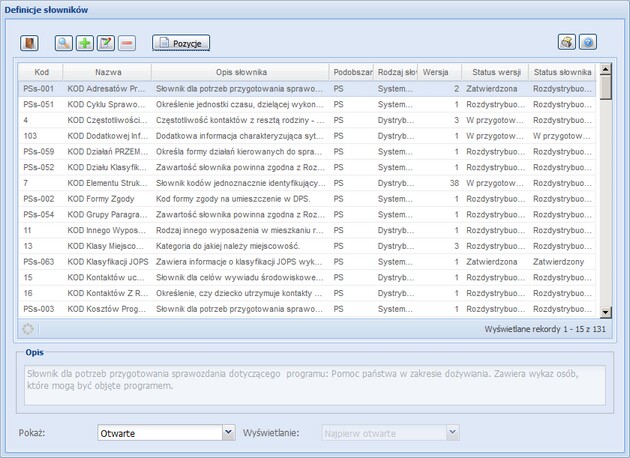Click the Status słownika column header
Screen dimensions: 630x458
[562, 72]
